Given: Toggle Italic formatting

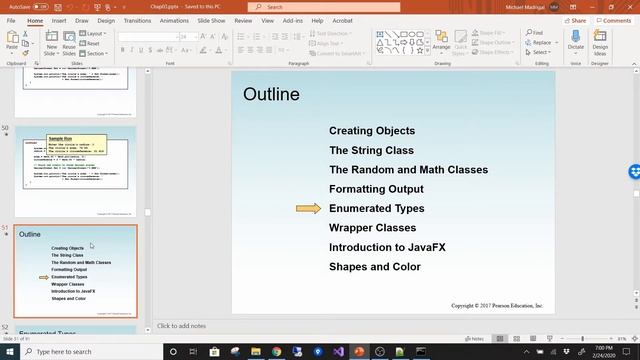Looking at the screenshot, I should pyautogui.click(x=131, y=50).
